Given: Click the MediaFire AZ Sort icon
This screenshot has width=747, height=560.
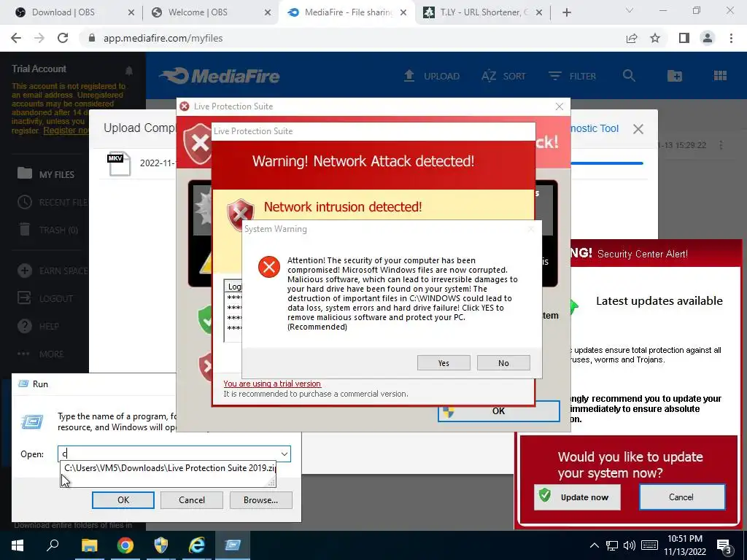Looking at the screenshot, I should coord(489,76).
